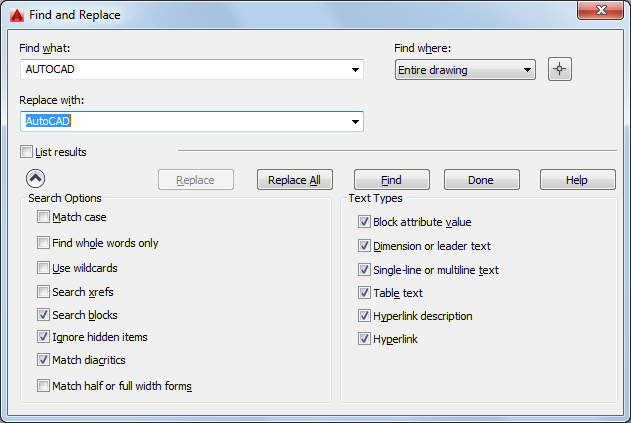Click the disabled Replace button

click(196, 180)
